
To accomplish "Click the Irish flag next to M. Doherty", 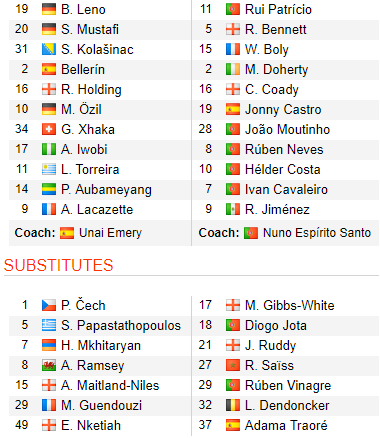I will pyautogui.click(x=233, y=69).
